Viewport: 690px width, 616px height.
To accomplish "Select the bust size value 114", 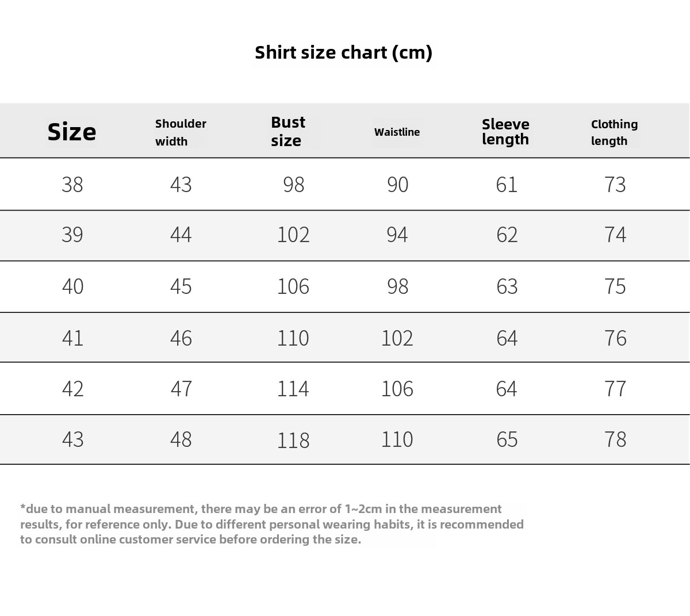I will click(x=293, y=389).
